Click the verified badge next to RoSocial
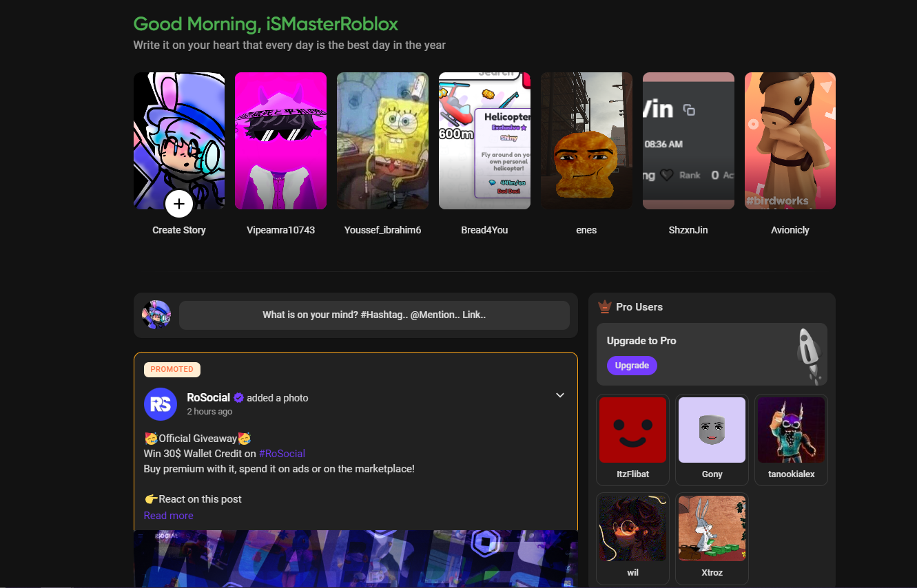 238,398
